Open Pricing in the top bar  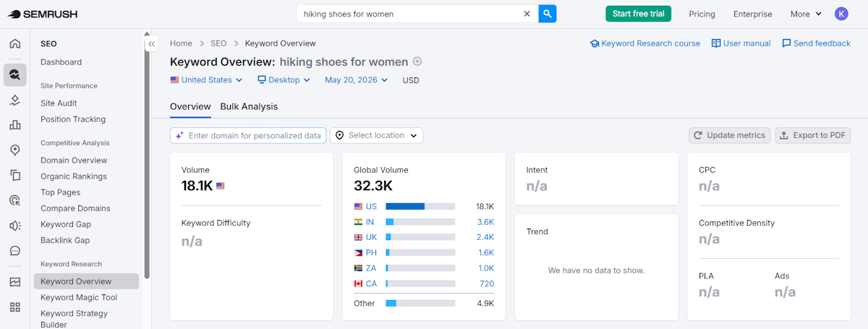click(x=702, y=14)
